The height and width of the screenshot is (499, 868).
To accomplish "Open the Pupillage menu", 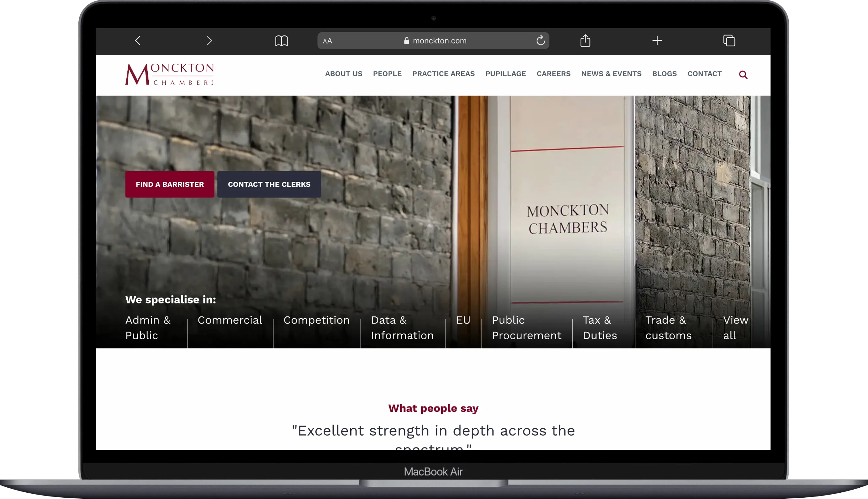I will click(x=505, y=74).
